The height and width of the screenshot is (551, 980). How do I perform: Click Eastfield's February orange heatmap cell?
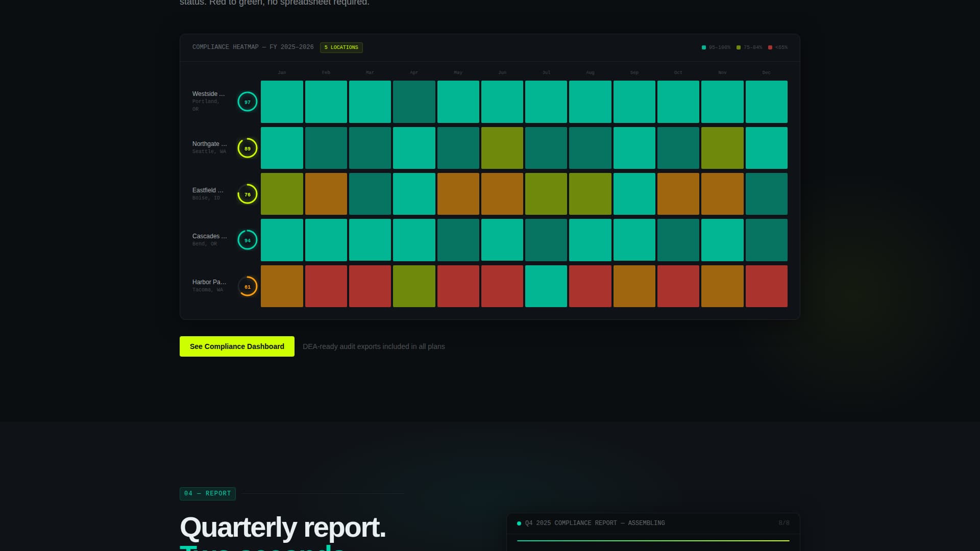(x=326, y=194)
